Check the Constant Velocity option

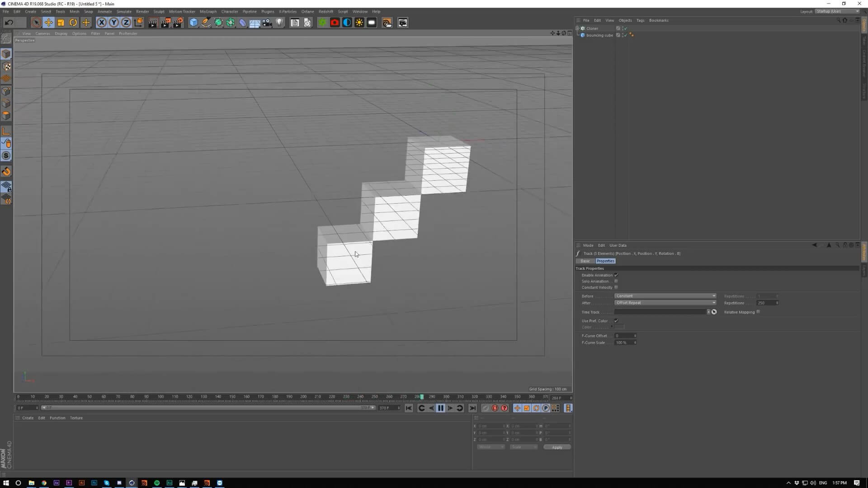(616, 287)
